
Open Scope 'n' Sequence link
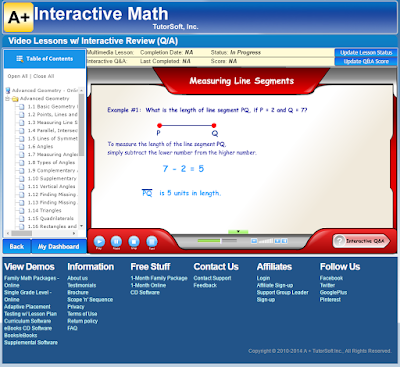point(90,300)
